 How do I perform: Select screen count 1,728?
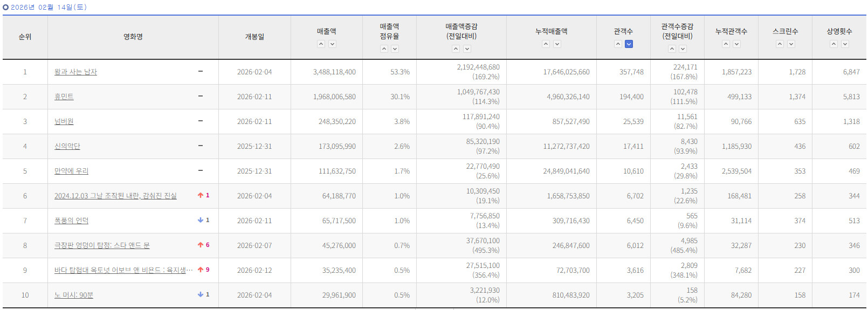pos(797,72)
